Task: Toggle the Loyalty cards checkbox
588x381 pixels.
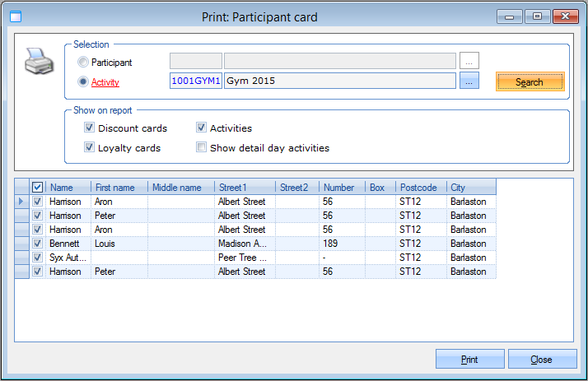Action: tap(89, 148)
